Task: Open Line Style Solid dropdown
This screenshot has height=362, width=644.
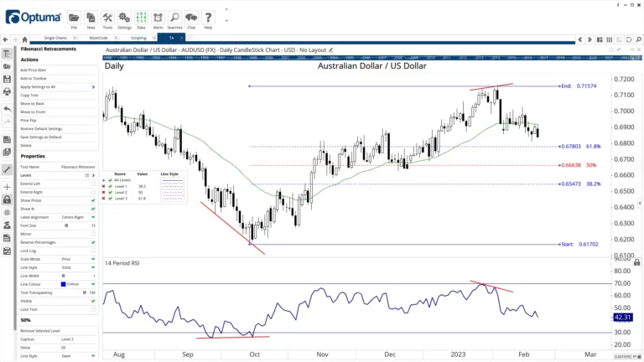Action: tap(93, 267)
